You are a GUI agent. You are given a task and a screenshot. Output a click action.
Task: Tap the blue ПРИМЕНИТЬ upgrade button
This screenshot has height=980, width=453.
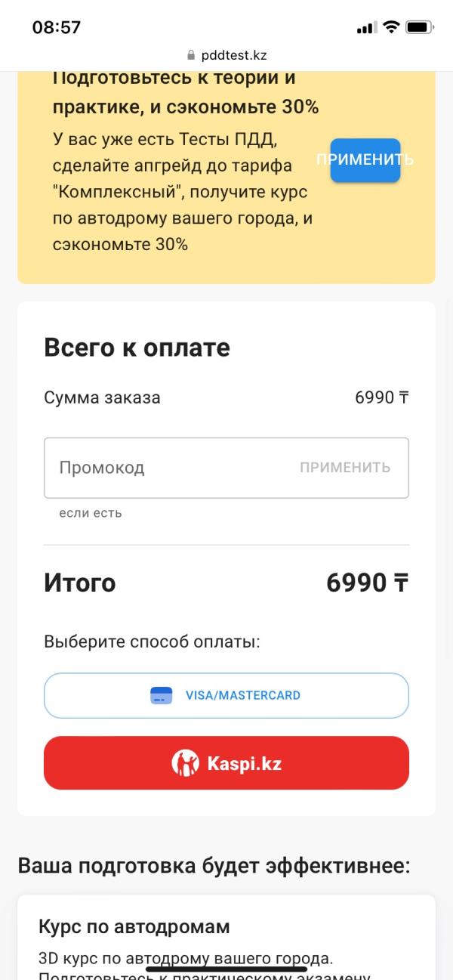click(365, 160)
